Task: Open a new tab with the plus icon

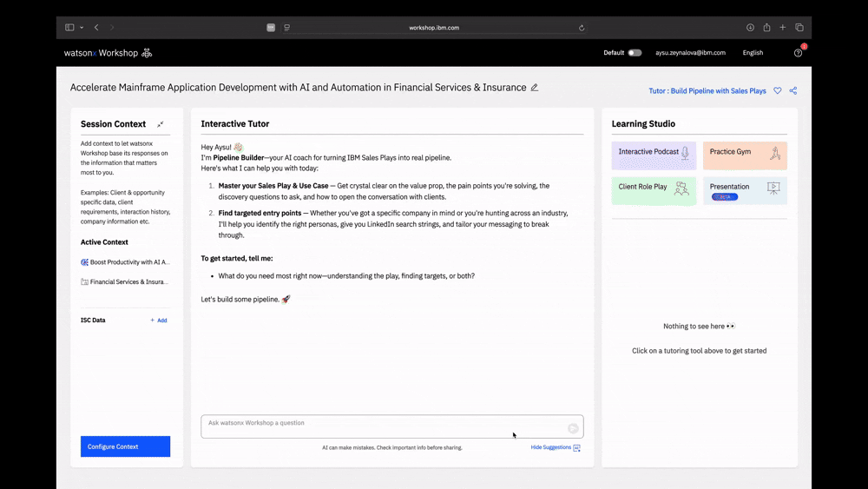Action: tap(783, 27)
